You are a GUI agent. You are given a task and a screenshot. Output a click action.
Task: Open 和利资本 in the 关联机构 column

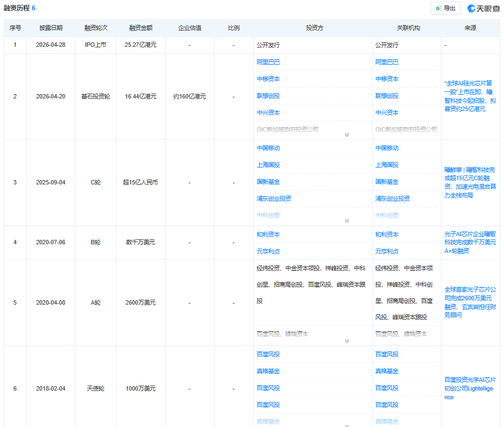[386, 234]
